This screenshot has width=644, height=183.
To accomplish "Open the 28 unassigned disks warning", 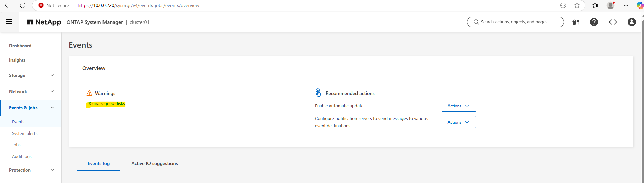I will click(106, 104).
